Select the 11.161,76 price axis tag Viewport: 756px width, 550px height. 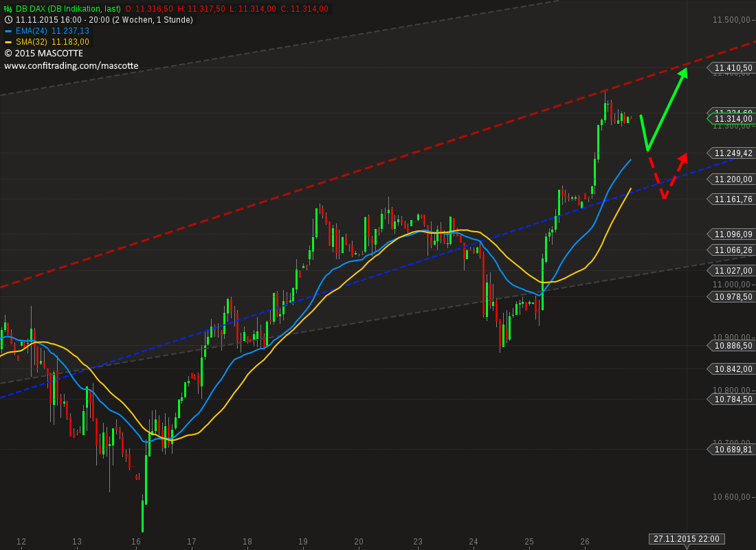(732, 199)
